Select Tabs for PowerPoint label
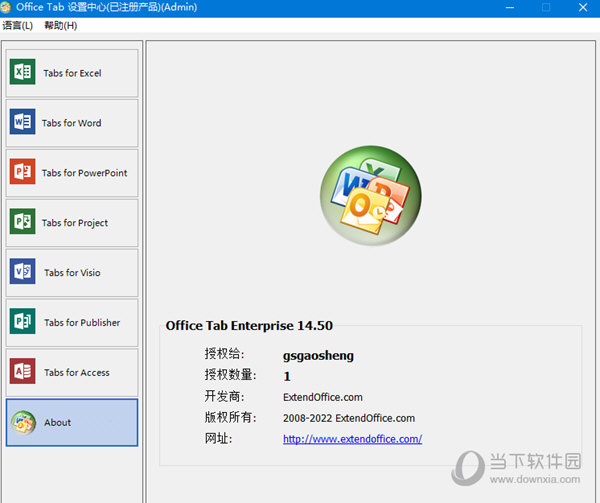Viewport: 600px width, 503px height. (x=85, y=173)
